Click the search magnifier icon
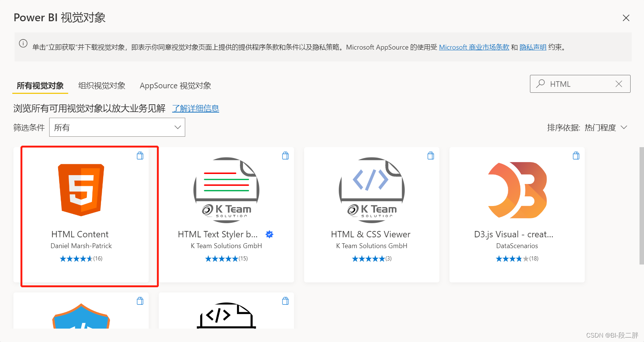 click(540, 84)
